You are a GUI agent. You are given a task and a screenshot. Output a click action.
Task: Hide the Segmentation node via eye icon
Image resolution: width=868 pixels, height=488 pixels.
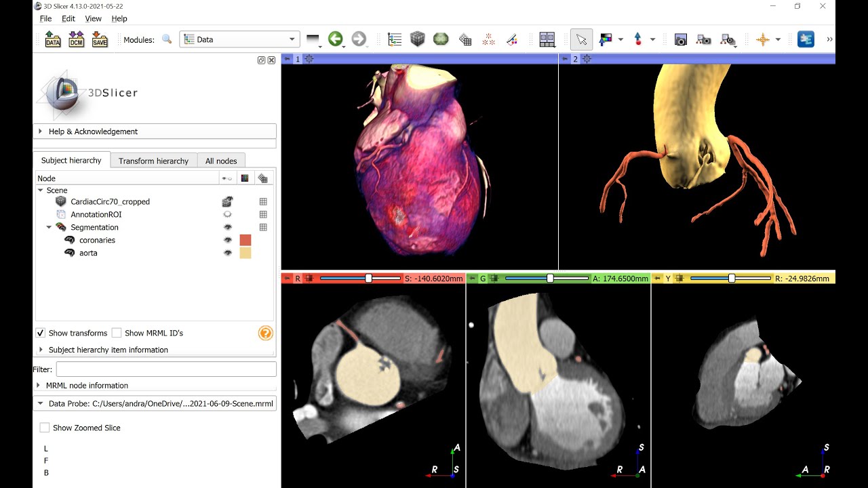(228, 227)
